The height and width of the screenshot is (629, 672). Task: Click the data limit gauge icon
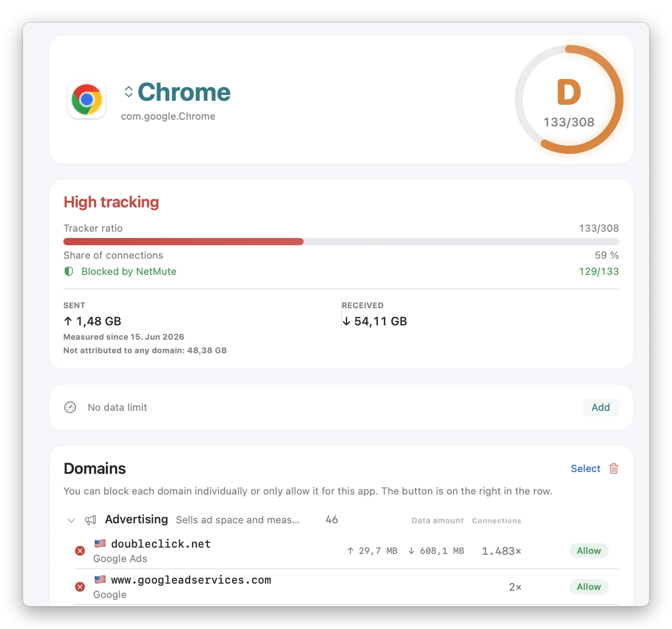[70, 407]
